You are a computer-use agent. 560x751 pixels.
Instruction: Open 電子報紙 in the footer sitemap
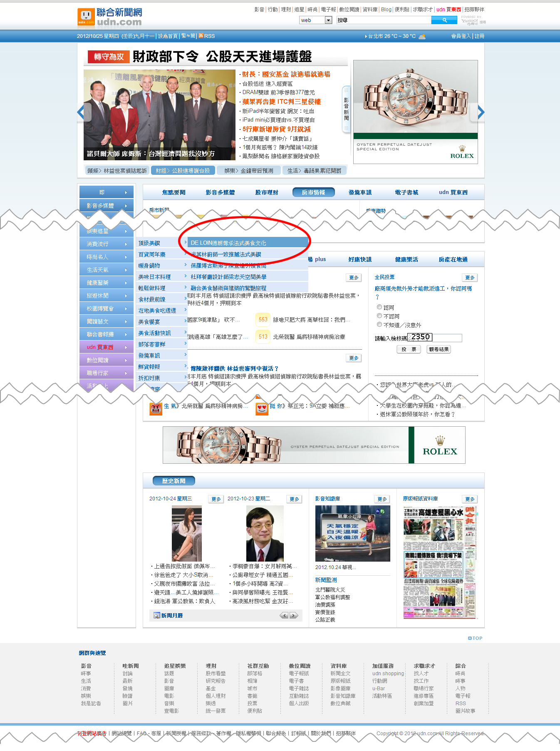point(298,673)
